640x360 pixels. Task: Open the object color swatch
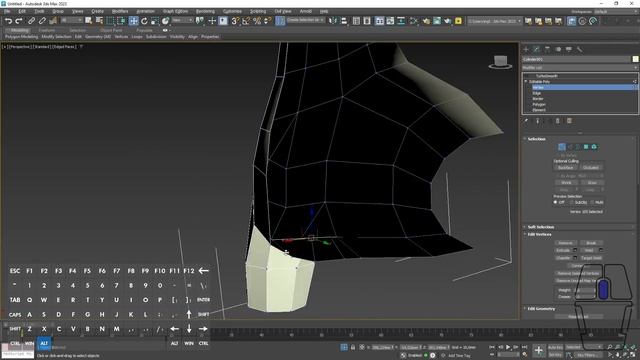(x=635, y=59)
